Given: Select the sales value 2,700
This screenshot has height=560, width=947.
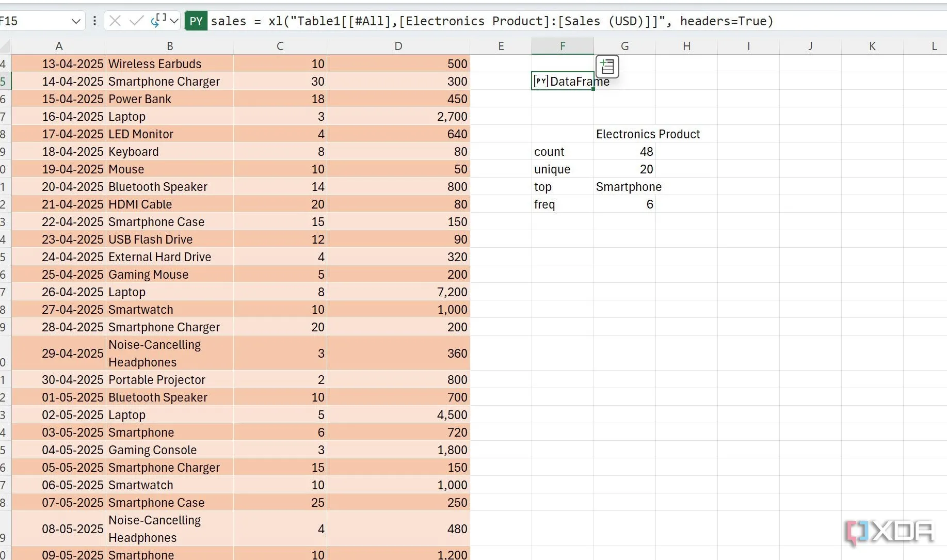Looking at the screenshot, I should click(398, 117).
